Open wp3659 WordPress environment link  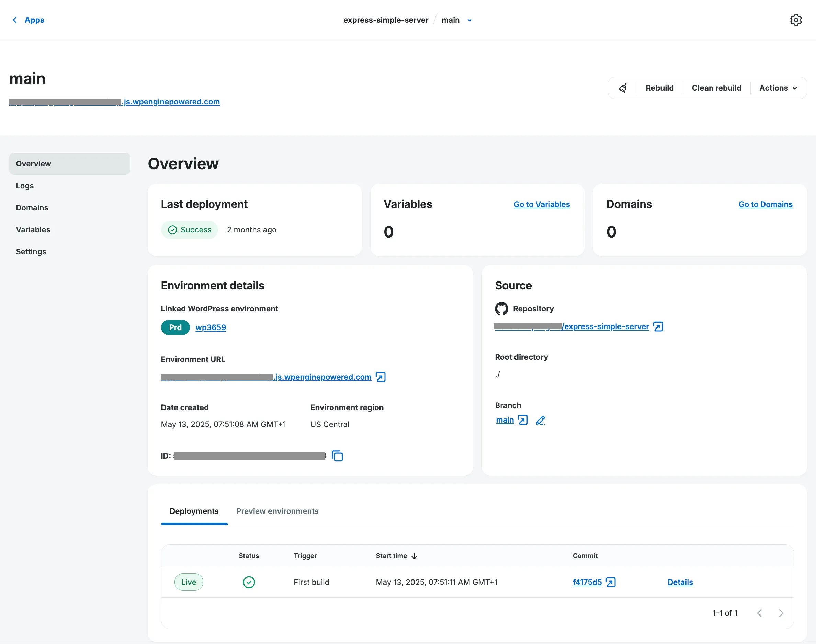click(211, 327)
